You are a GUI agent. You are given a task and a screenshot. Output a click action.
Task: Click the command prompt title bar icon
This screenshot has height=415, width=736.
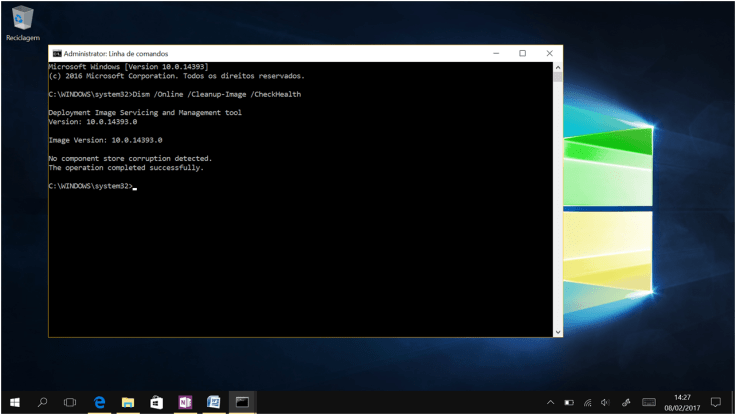pyautogui.click(x=57, y=54)
